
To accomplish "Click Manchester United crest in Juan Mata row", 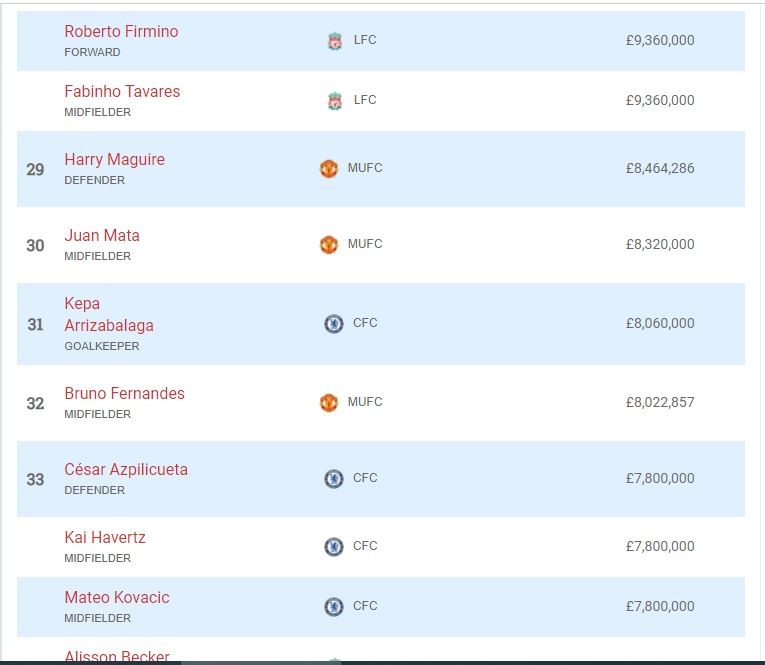I will (329, 245).
